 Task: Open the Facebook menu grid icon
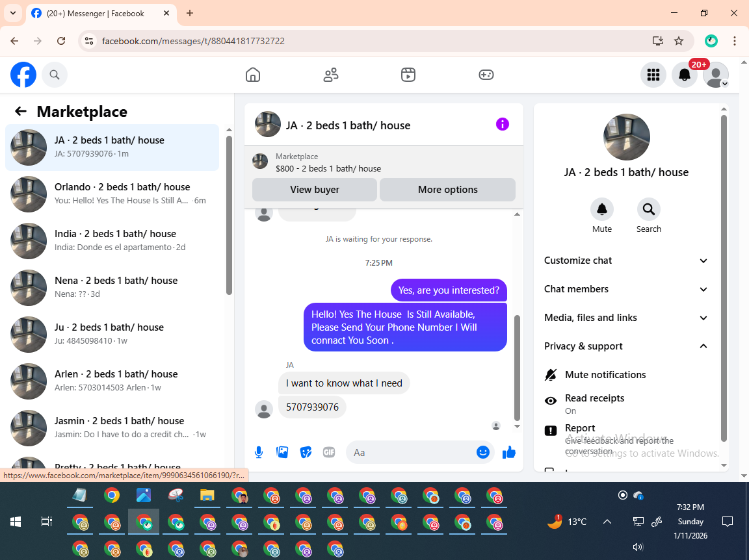[653, 75]
